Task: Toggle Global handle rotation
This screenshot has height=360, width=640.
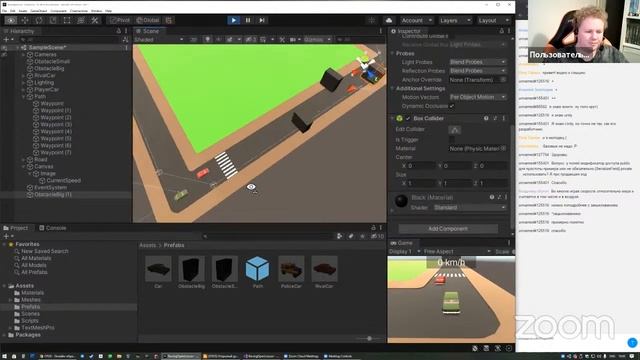Action: click(x=148, y=20)
